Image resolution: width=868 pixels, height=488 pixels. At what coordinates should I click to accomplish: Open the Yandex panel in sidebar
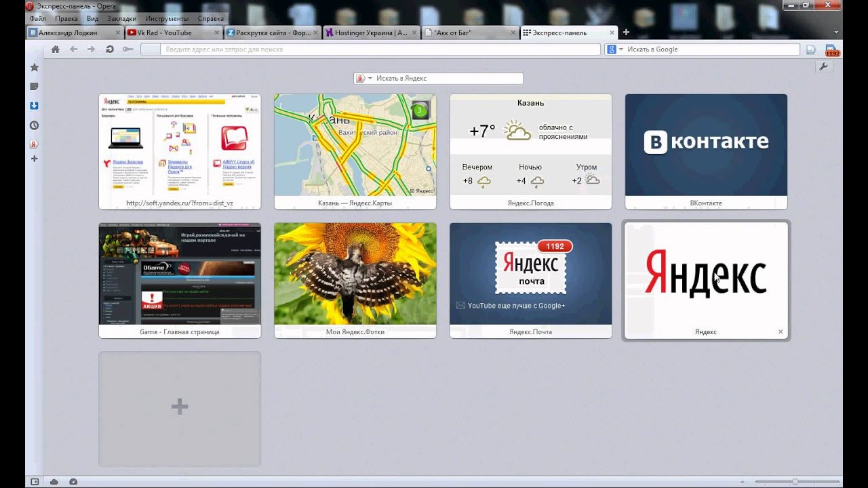[x=34, y=144]
